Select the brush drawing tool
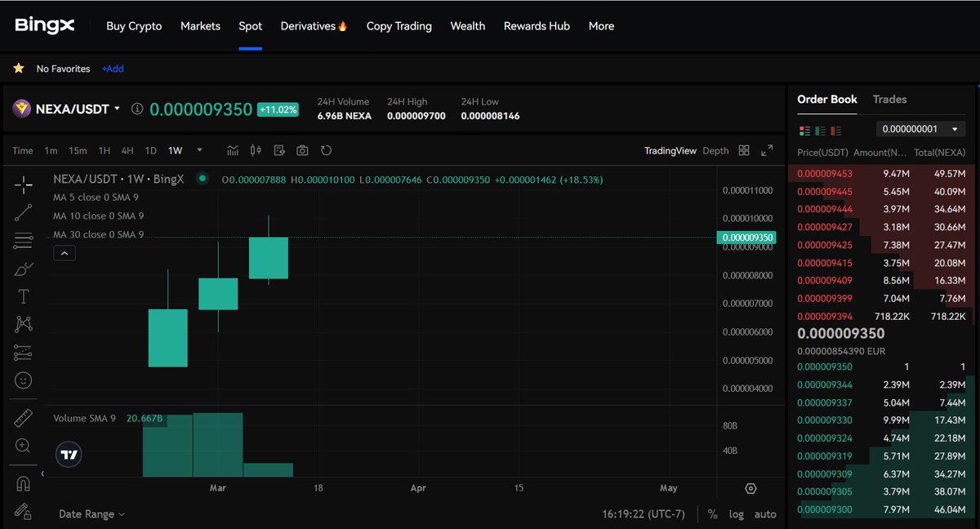 (x=24, y=269)
